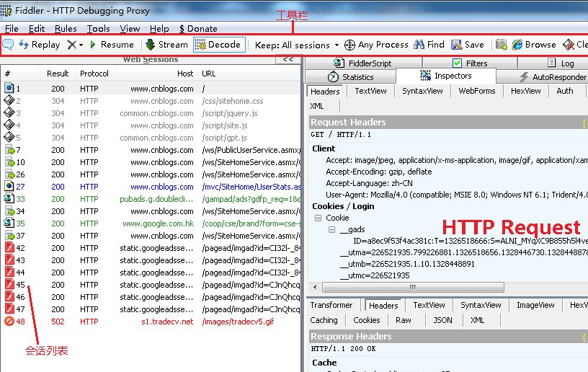Screen dimensions: 588x372
Task: Toggle Stream mode in the toolbar
Action: pos(166,45)
